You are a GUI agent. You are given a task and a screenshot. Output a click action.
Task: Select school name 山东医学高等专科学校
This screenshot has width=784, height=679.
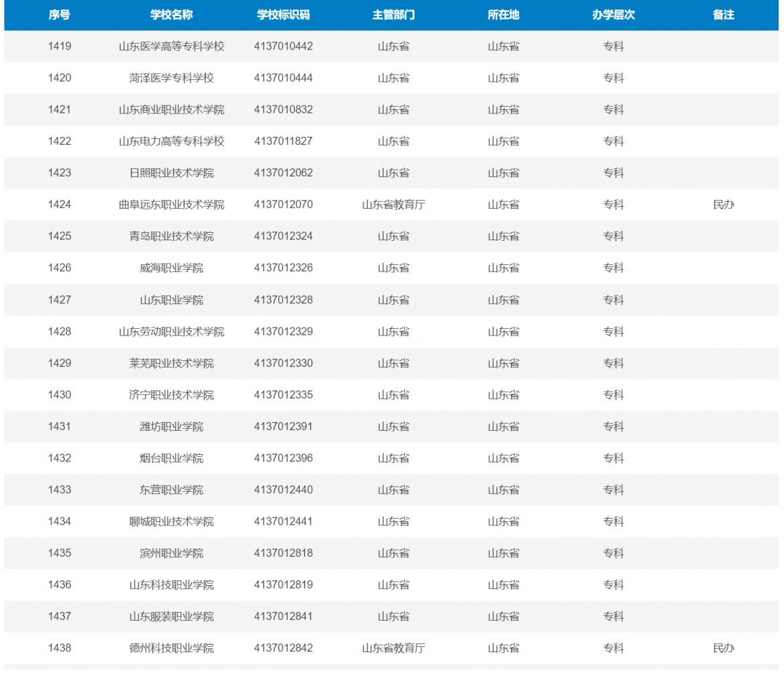[172, 46]
